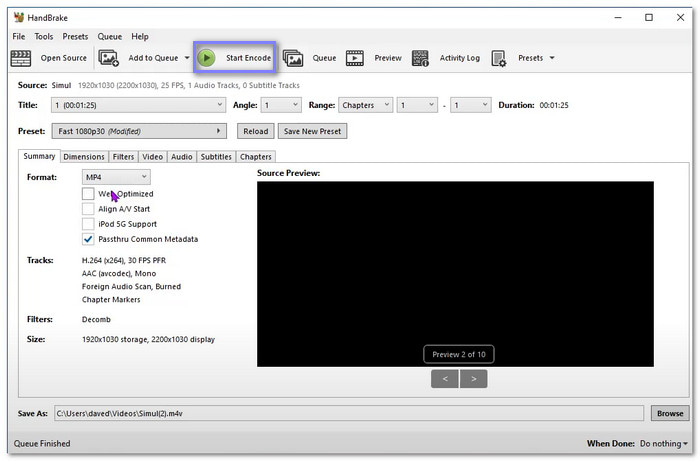Screen dimensions: 700x461
Task: Open the Activity Log icon
Action: (x=421, y=58)
